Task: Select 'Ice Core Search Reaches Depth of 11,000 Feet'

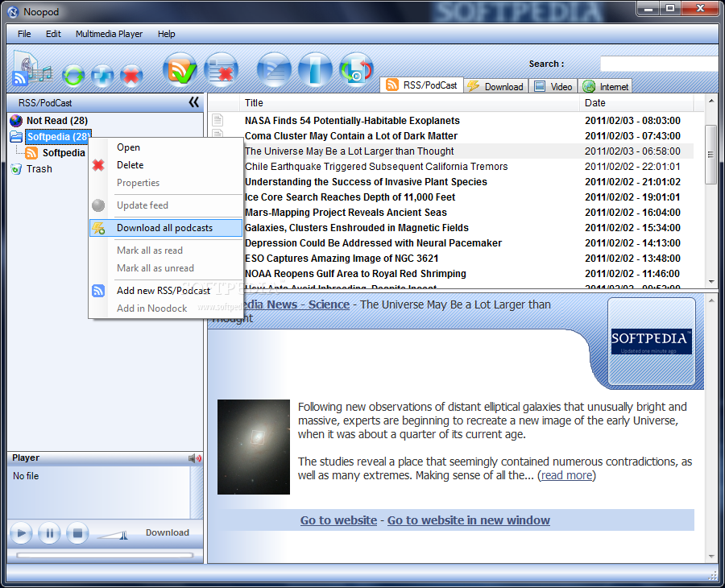Action: pos(350,197)
